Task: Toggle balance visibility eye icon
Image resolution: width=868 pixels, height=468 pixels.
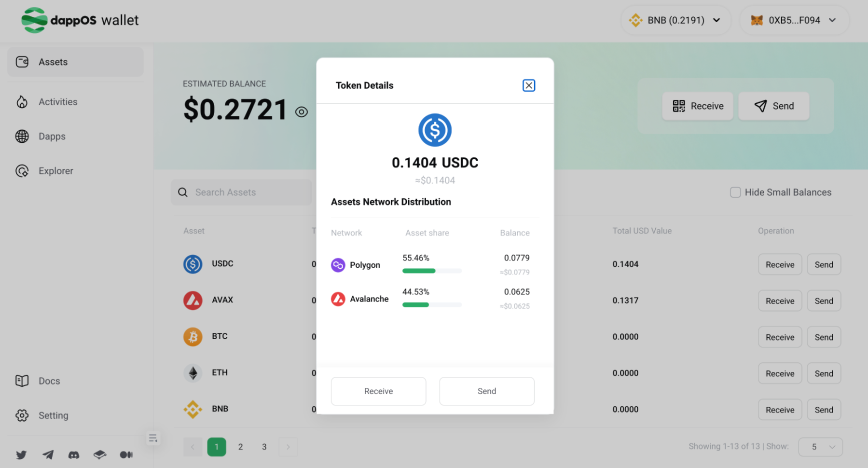Action: point(302,112)
